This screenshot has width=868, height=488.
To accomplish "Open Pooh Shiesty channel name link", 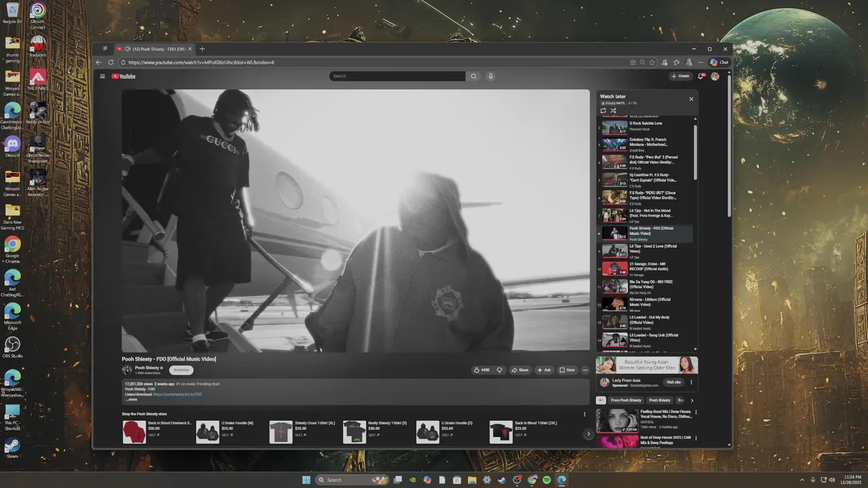I will point(147,368).
